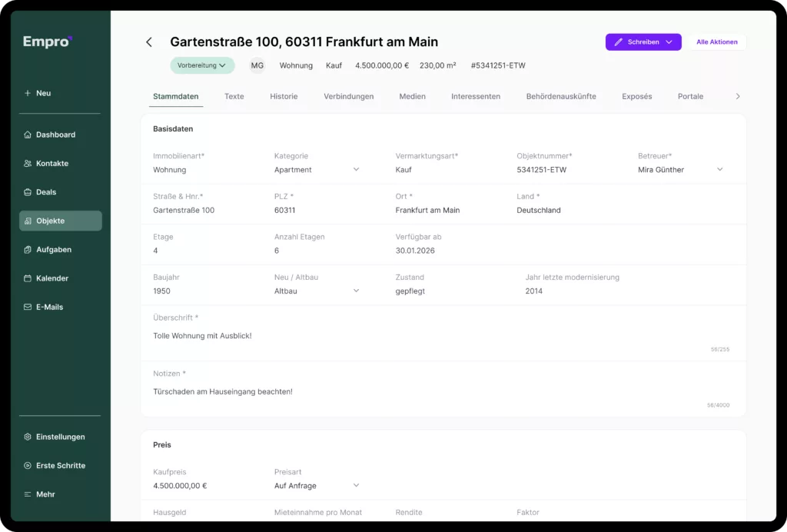Click the back arrow beside the address title
Image resolution: width=787 pixels, height=532 pixels.
pyautogui.click(x=149, y=42)
